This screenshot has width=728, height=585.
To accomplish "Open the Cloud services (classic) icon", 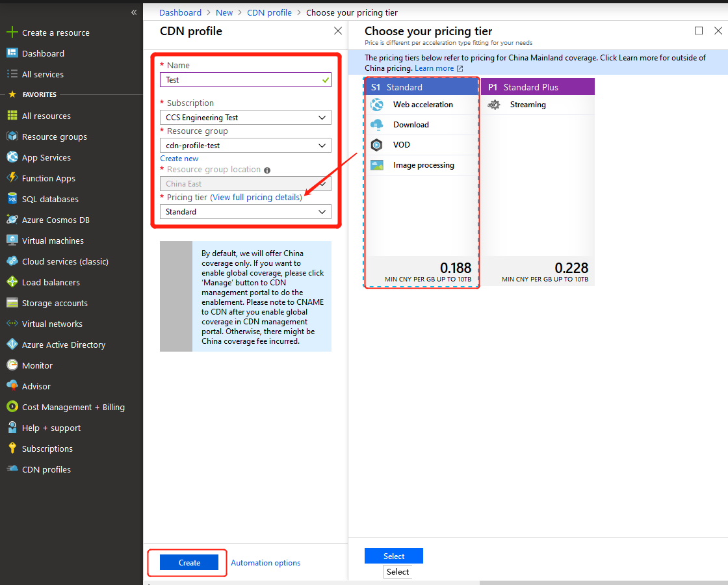I will 12,261.
